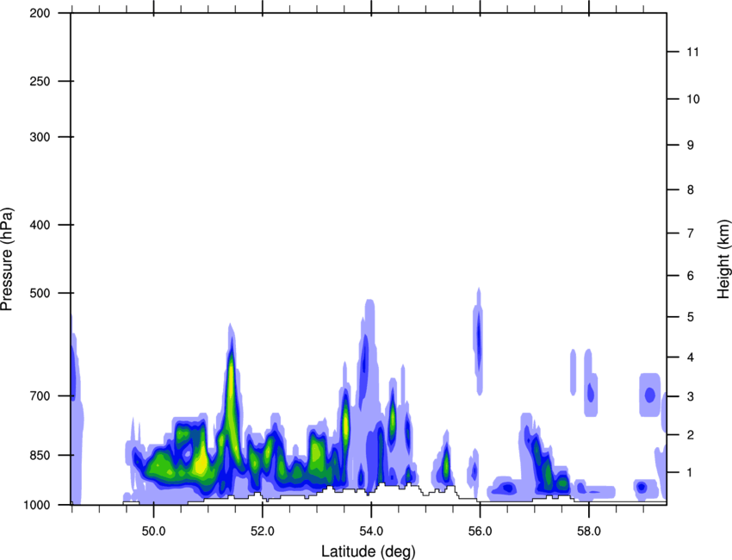Click the 11 km height label
The width and height of the screenshot is (732, 560).
click(692, 52)
